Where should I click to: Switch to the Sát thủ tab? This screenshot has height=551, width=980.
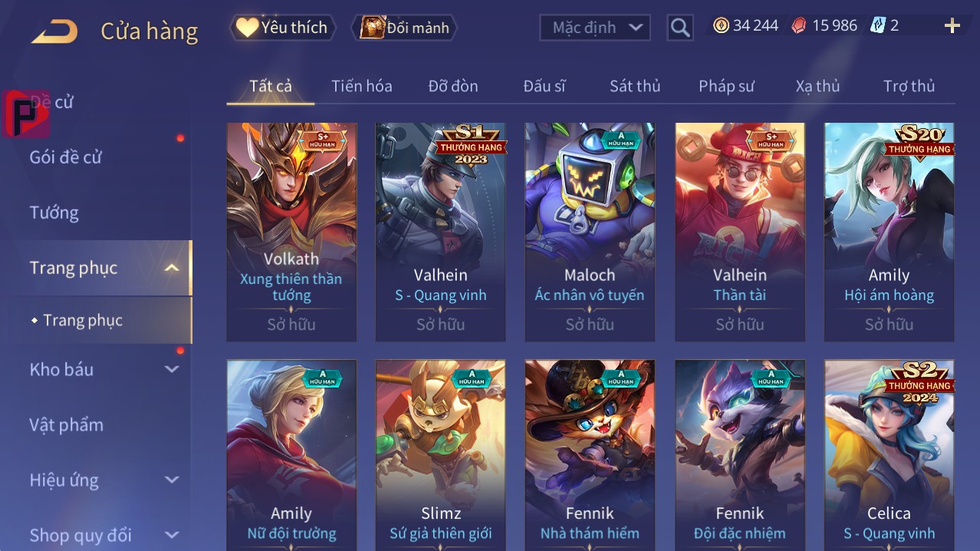635,86
